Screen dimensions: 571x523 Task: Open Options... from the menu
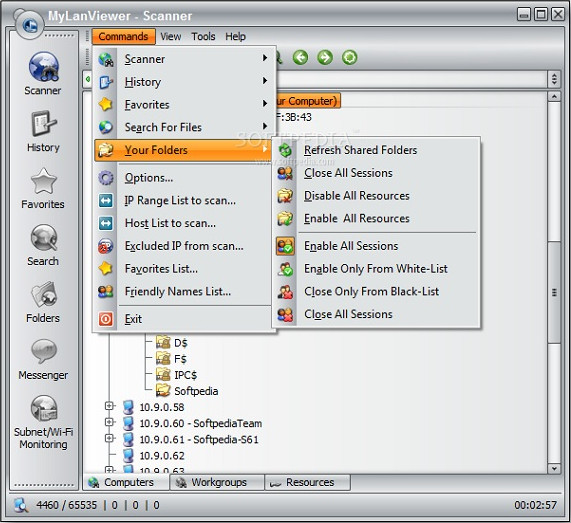[x=184, y=178]
